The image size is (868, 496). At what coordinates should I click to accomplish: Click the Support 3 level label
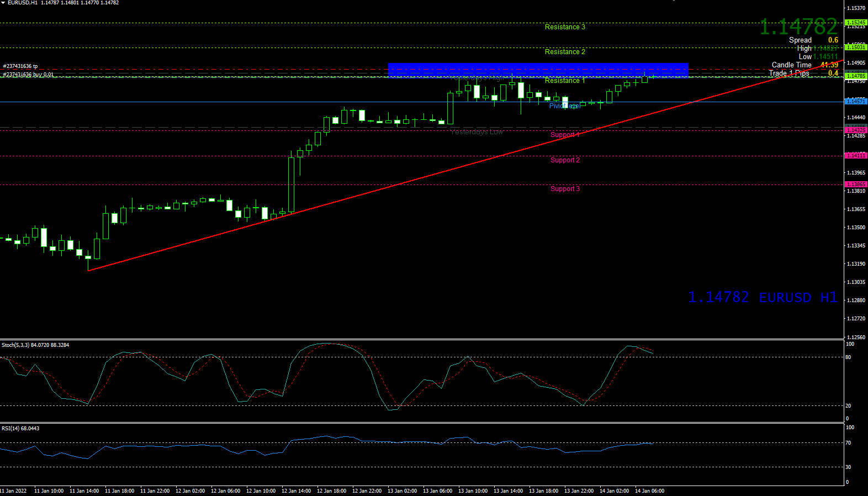coord(564,189)
